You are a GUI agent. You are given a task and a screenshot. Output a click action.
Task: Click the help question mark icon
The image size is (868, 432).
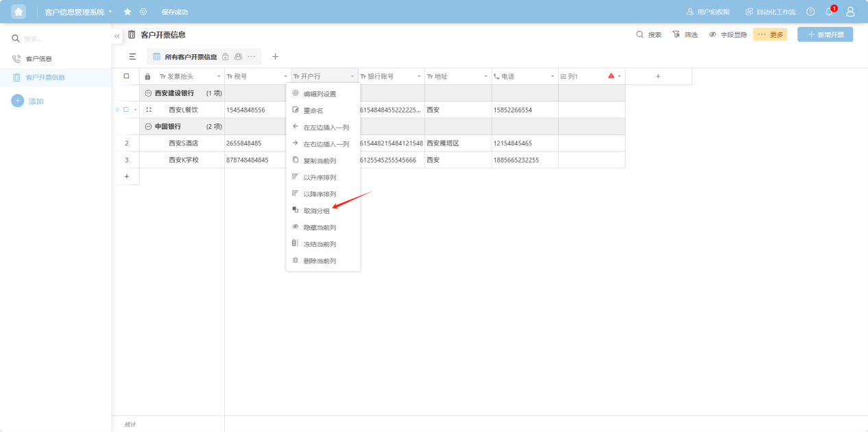[810, 12]
